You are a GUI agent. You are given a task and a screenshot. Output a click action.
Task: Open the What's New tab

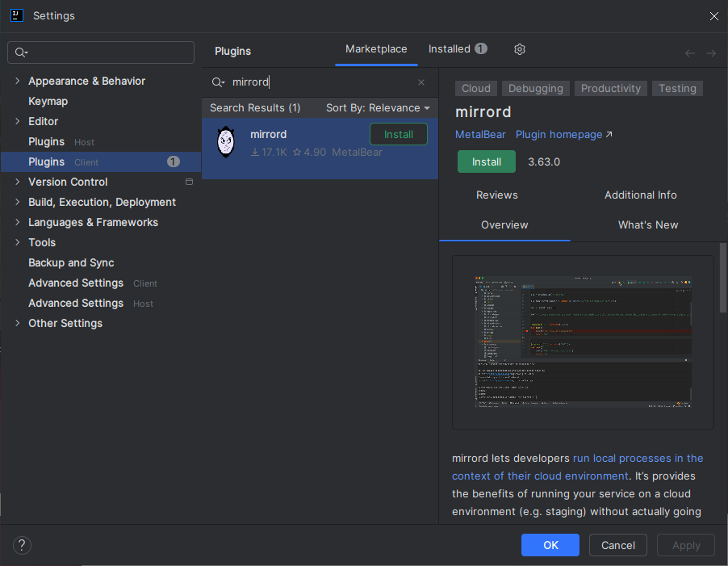coord(647,224)
